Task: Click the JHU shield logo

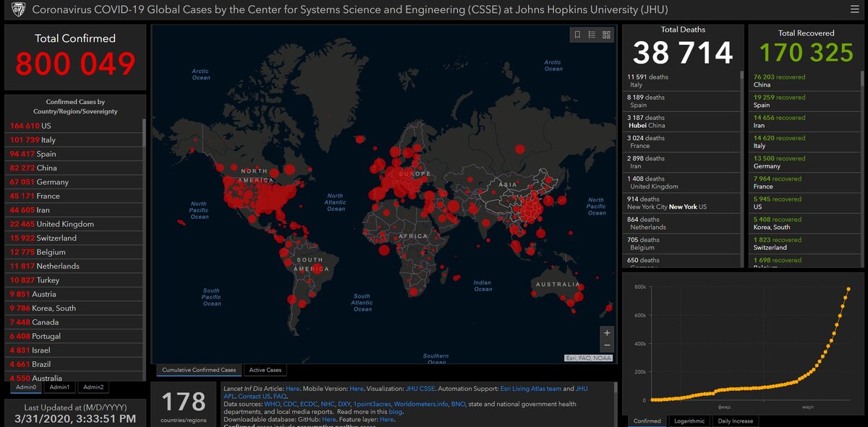Action: coord(17,10)
